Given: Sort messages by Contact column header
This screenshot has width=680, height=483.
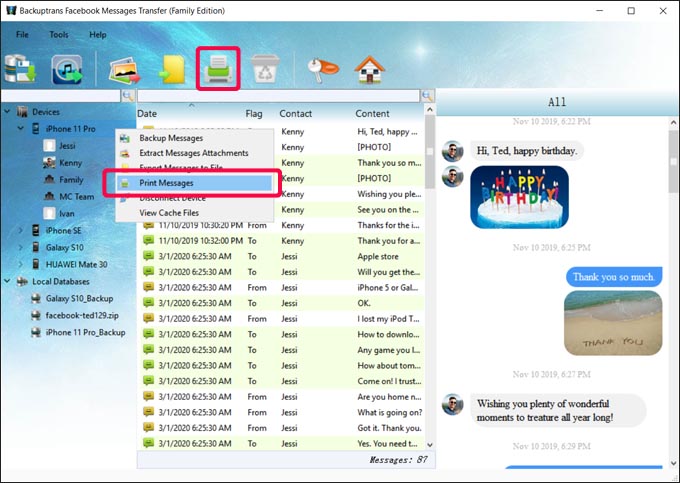Looking at the screenshot, I should pos(296,114).
